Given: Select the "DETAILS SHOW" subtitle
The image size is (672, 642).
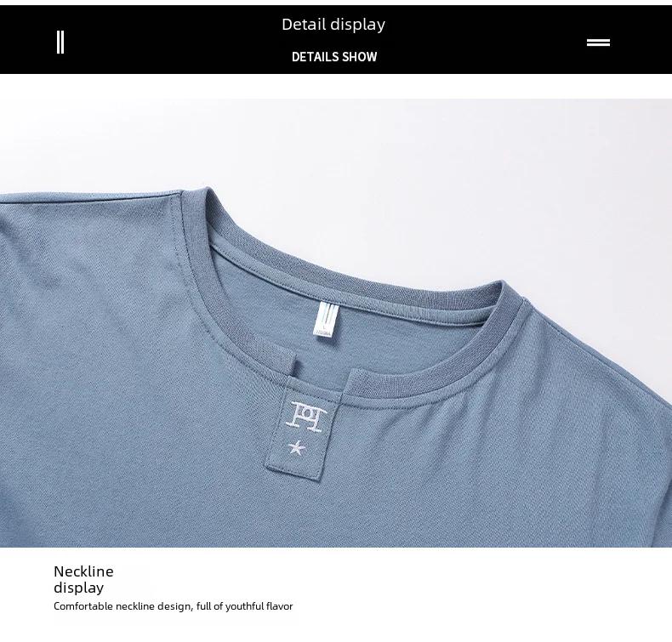Looking at the screenshot, I should [334, 56].
